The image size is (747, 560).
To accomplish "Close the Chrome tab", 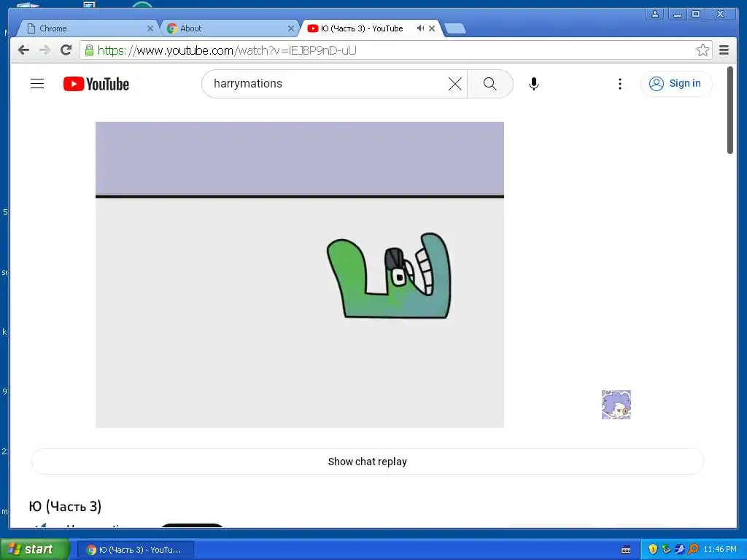I will [x=150, y=28].
